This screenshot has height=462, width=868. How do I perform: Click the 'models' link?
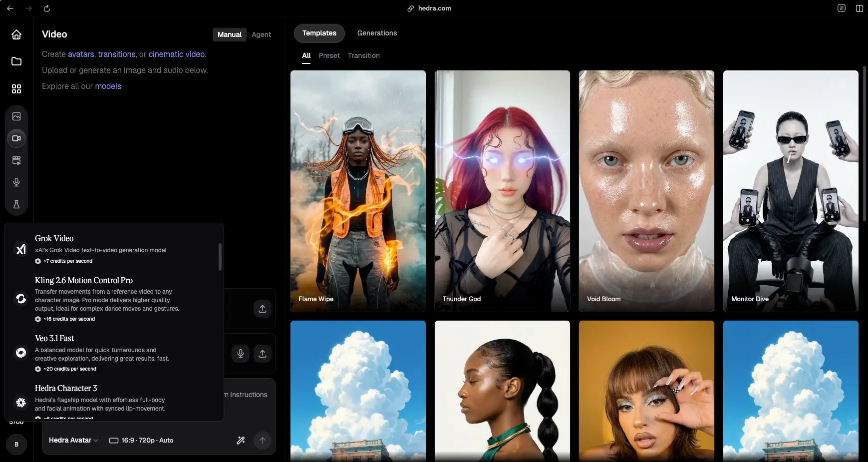[x=108, y=86]
